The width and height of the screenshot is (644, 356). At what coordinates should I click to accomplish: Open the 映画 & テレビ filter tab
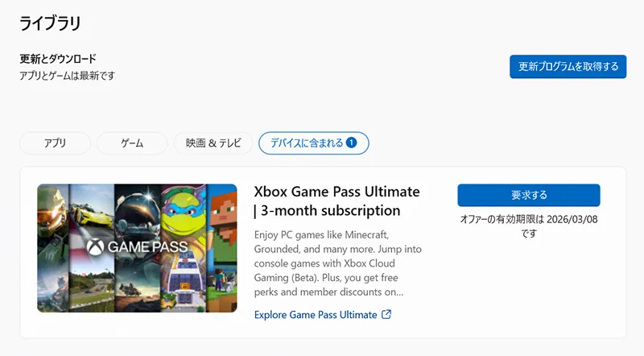tap(213, 143)
